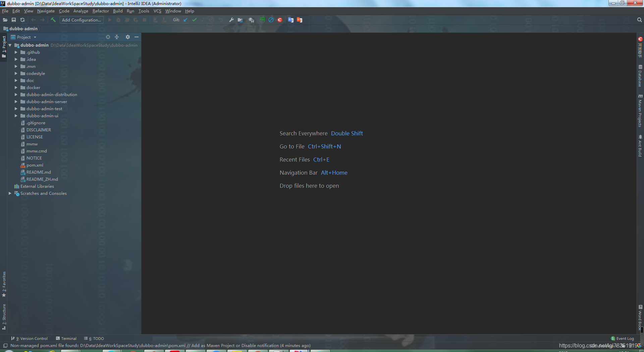The image size is (644, 352).
Task: Open the File menu
Action: [5, 11]
